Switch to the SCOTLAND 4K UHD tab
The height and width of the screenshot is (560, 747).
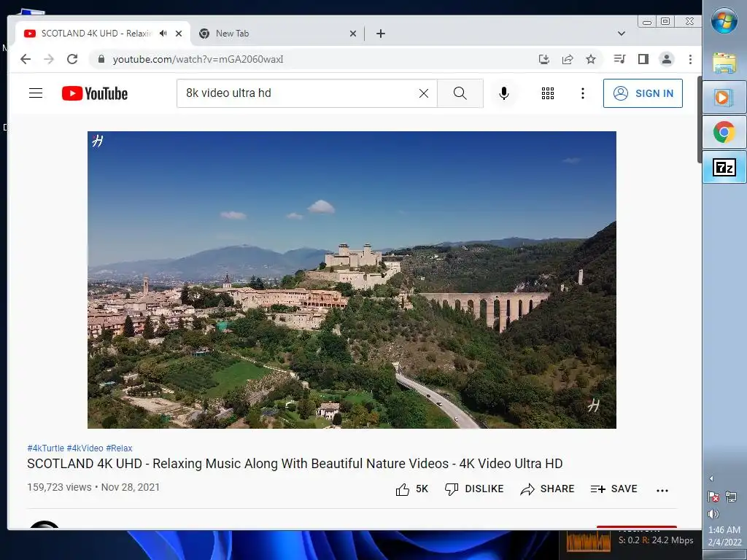pyautogui.click(x=96, y=34)
